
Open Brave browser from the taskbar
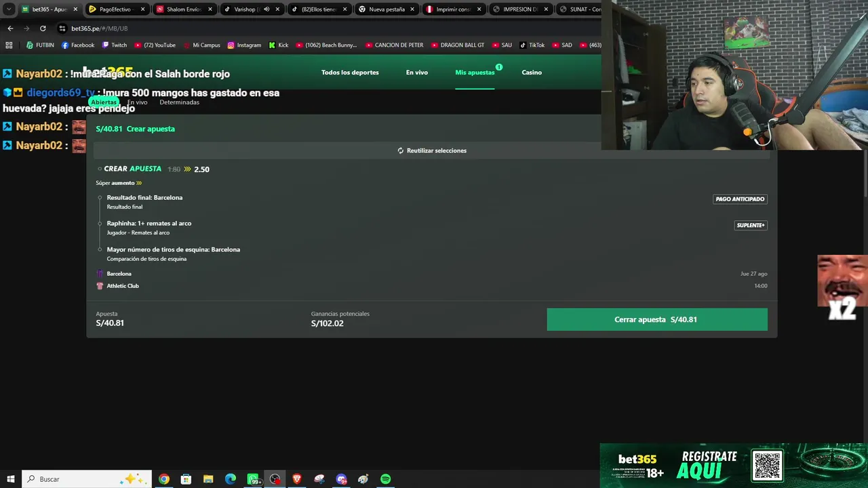coord(297,479)
